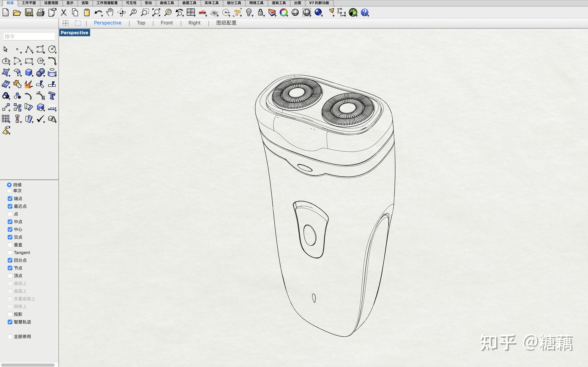Expand the circle tool flyout arrow
The height and width of the screenshot is (367, 588).
(56, 53)
